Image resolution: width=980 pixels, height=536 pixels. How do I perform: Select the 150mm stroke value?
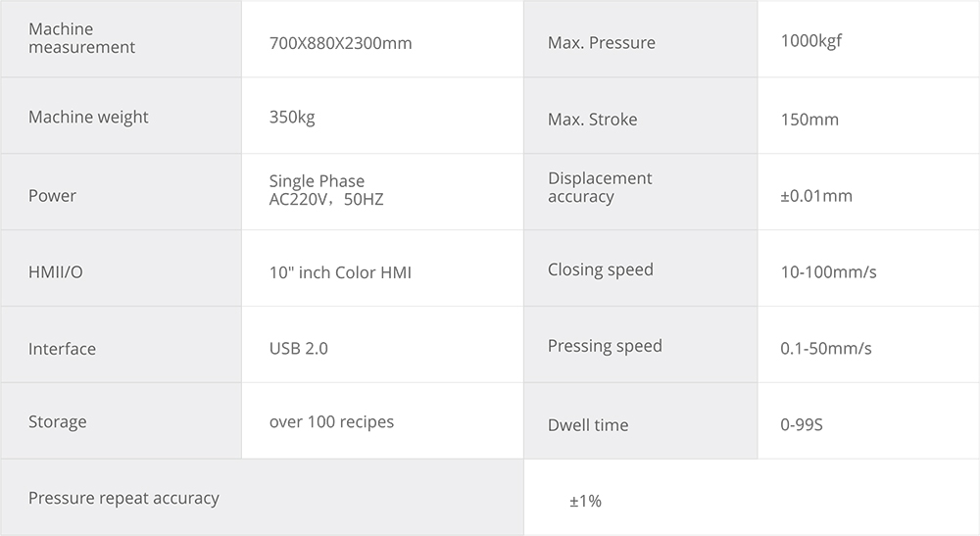pos(809,120)
